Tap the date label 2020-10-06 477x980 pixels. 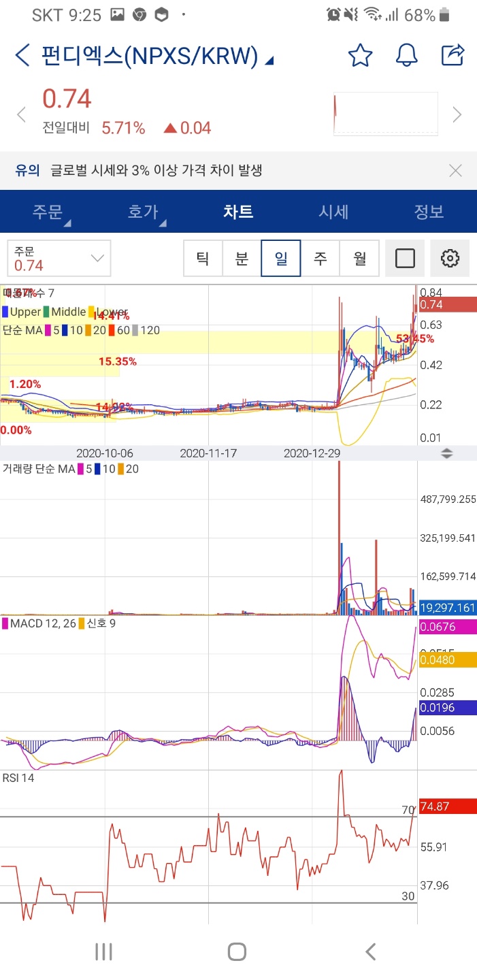[105, 453]
